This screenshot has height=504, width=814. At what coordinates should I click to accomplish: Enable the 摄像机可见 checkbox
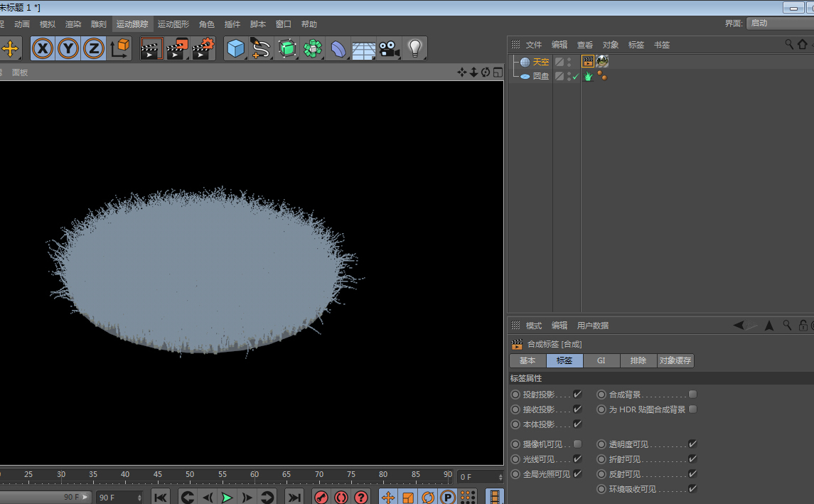[577, 444]
